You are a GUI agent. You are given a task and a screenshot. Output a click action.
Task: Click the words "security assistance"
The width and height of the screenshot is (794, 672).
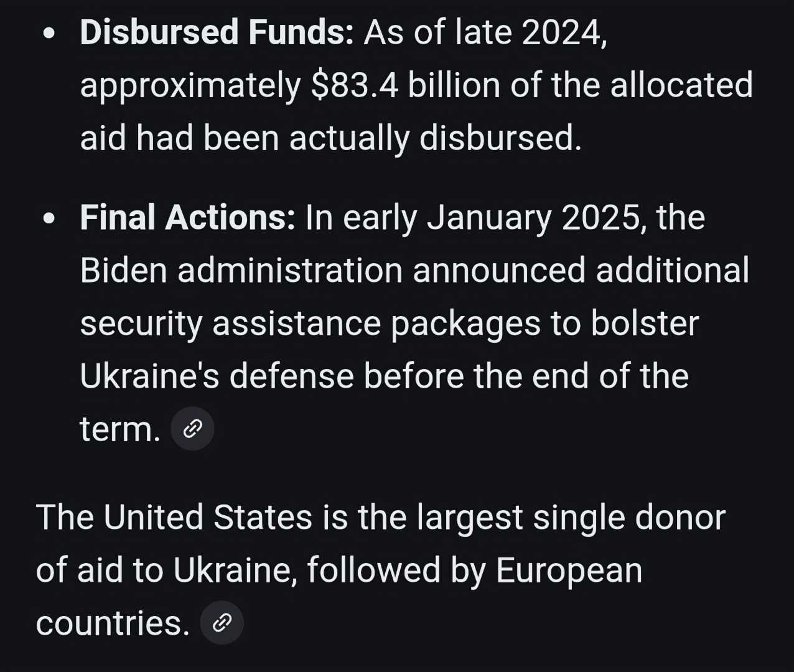(x=231, y=324)
